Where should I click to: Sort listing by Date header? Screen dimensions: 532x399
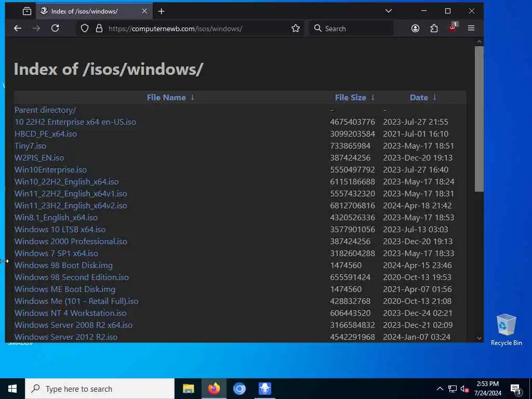click(419, 97)
